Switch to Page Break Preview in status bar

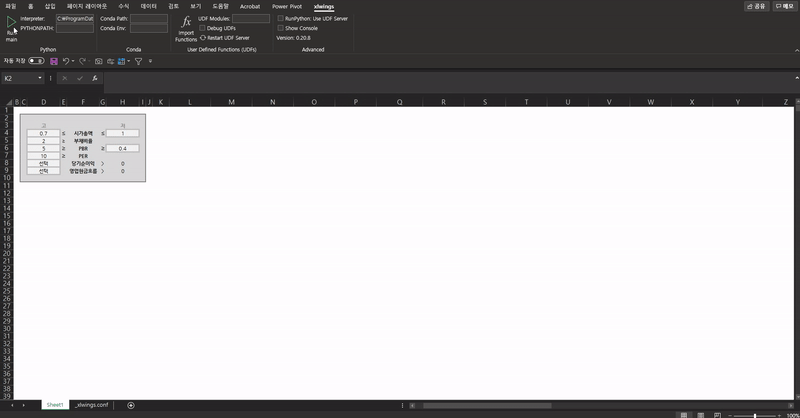click(x=717, y=415)
